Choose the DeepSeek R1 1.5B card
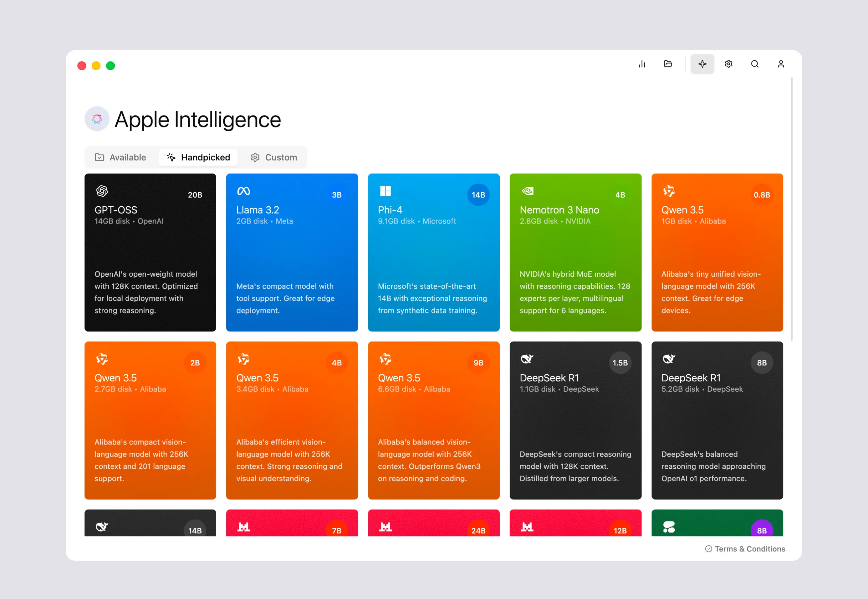The height and width of the screenshot is (599, 868). click(575, 420)
